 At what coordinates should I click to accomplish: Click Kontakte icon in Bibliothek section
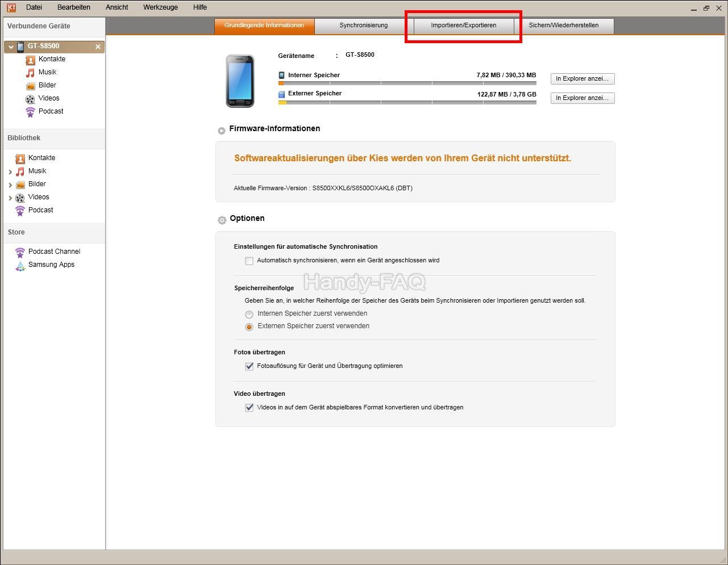click(20, 158)
